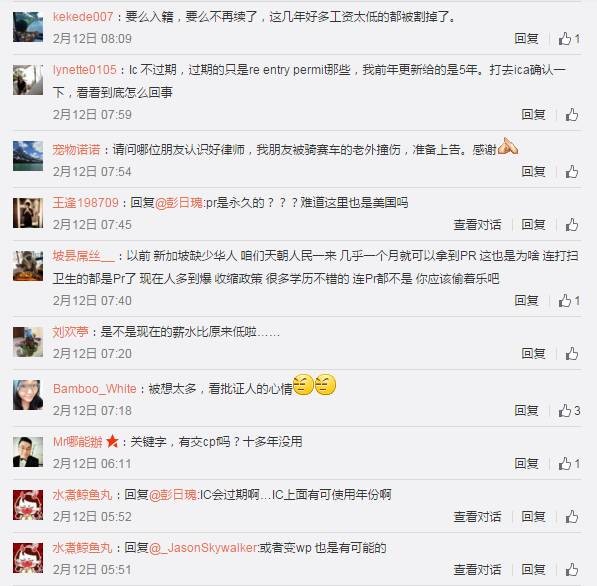This screenshot has width=597, height=586.
Task: Open Bamboo_White's avatar thumbnail
Action: (28, 395)
